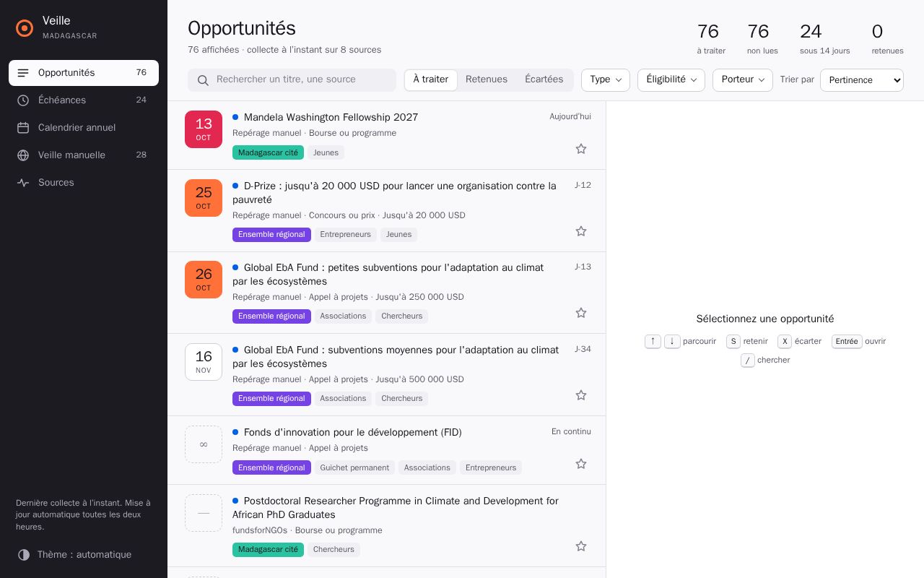
Task: Open Veille manuelle globe icon
Action: click(23, 155)
